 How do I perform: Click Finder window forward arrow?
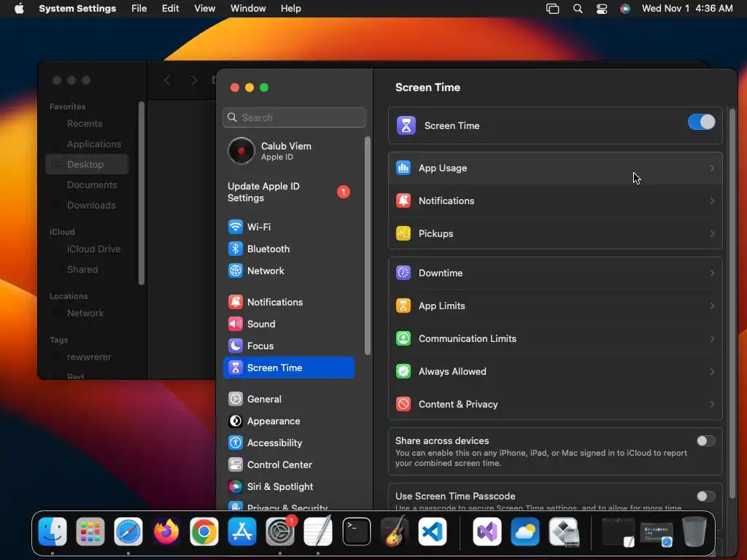tap(193, 80)
